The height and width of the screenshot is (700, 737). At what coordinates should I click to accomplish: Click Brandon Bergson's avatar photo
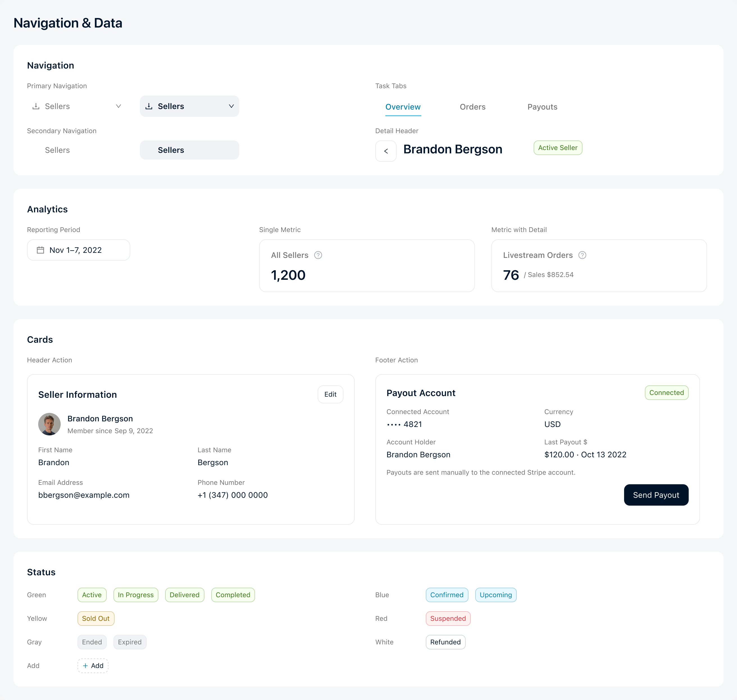coord(49,424)
